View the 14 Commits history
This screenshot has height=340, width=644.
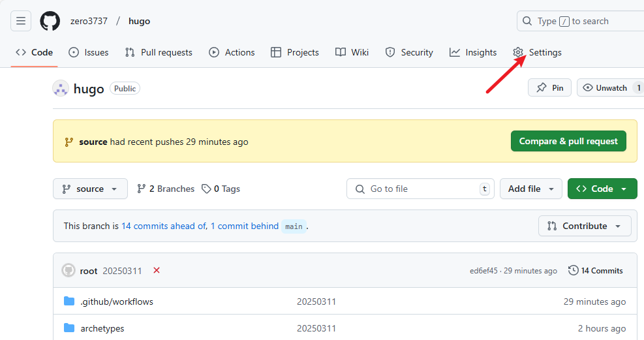[x=596, y=271]
